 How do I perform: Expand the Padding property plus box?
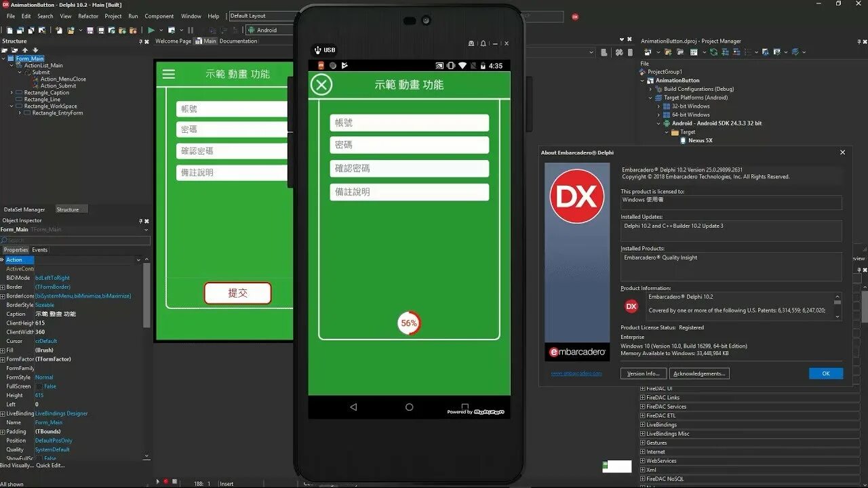point(3,431)
